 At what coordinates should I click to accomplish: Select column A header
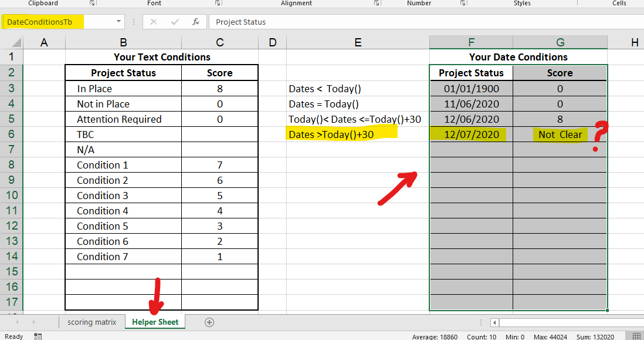tap(44, 42)
